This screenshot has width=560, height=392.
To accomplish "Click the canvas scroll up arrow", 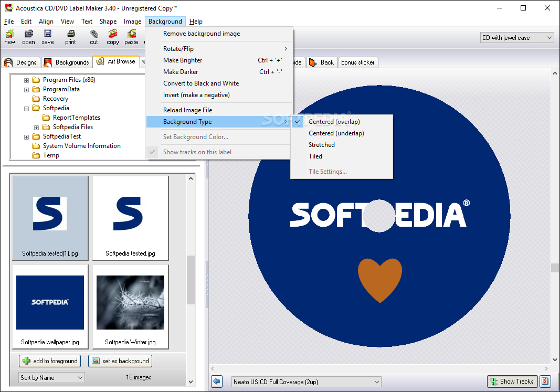I will (x=555, y=73).
